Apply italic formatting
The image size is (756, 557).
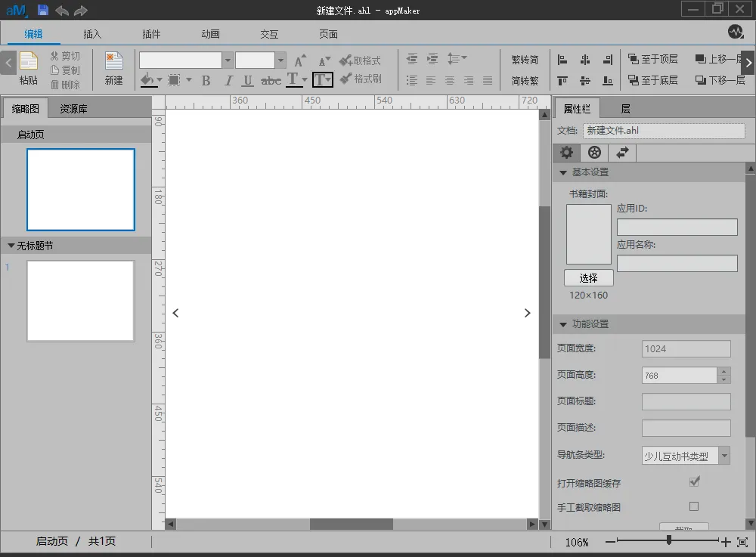228,80
